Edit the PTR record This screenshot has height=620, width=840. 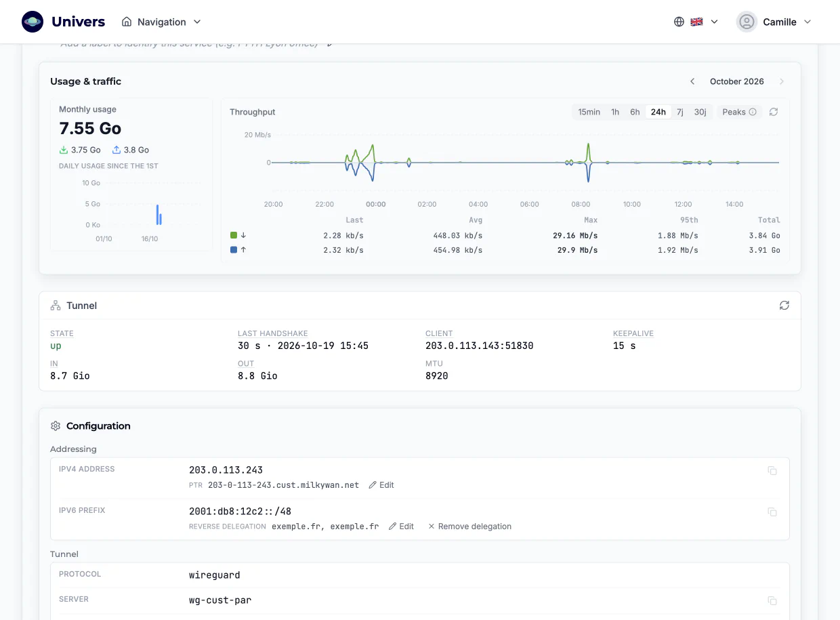click(x=381, y=485)
